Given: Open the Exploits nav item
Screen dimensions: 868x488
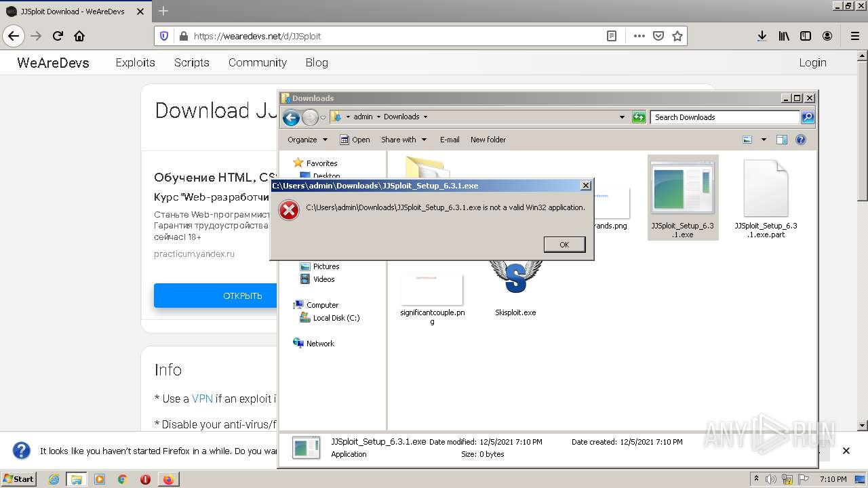Looking at the screenshot, I should click(135, 62).
